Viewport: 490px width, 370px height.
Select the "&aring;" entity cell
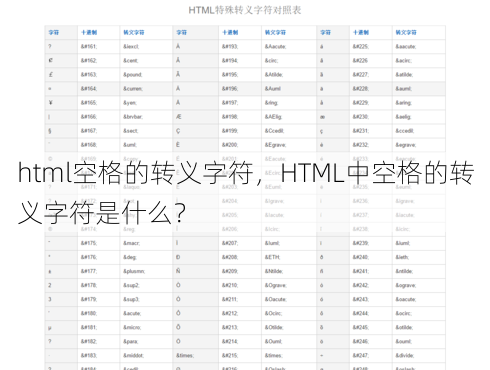point(419,103)
